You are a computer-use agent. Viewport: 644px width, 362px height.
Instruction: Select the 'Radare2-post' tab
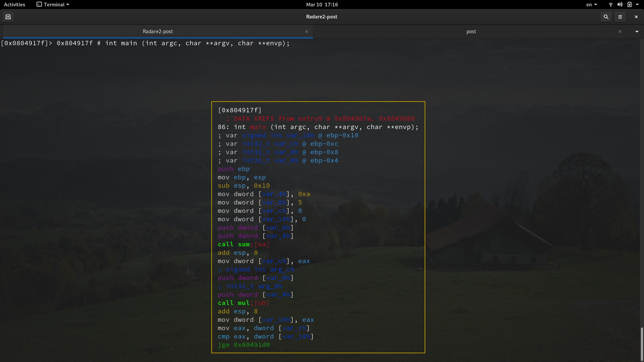pyautogui.click(x=158, y=32)
